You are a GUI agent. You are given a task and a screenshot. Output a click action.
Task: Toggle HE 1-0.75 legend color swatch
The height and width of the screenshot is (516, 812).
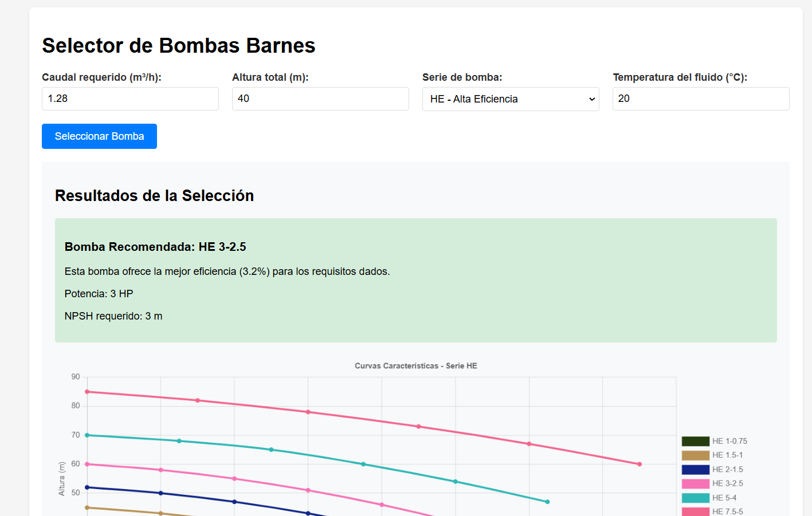click(x=695, y=441)
